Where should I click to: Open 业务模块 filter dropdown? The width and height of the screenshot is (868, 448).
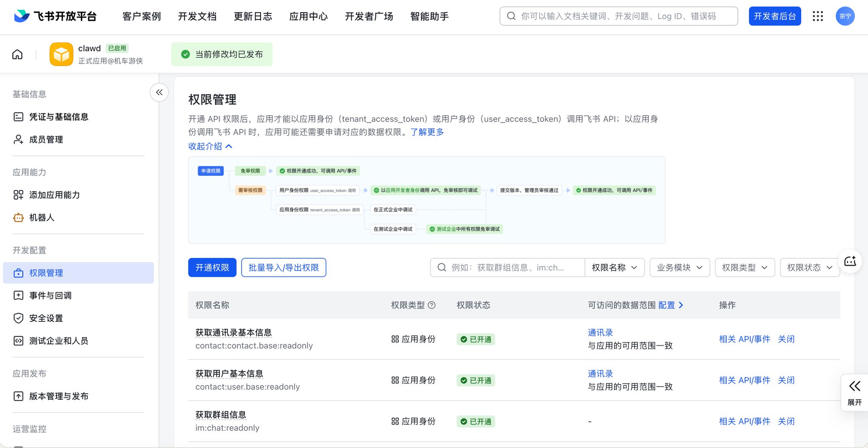(680, 268)
